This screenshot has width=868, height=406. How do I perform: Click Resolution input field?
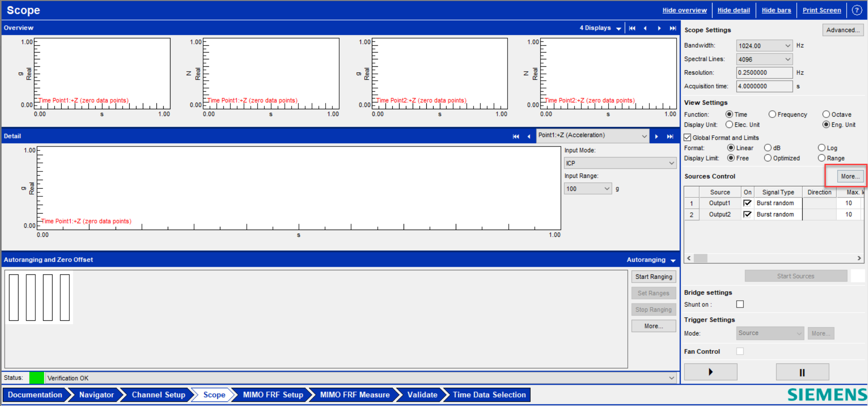pos(764,73)
